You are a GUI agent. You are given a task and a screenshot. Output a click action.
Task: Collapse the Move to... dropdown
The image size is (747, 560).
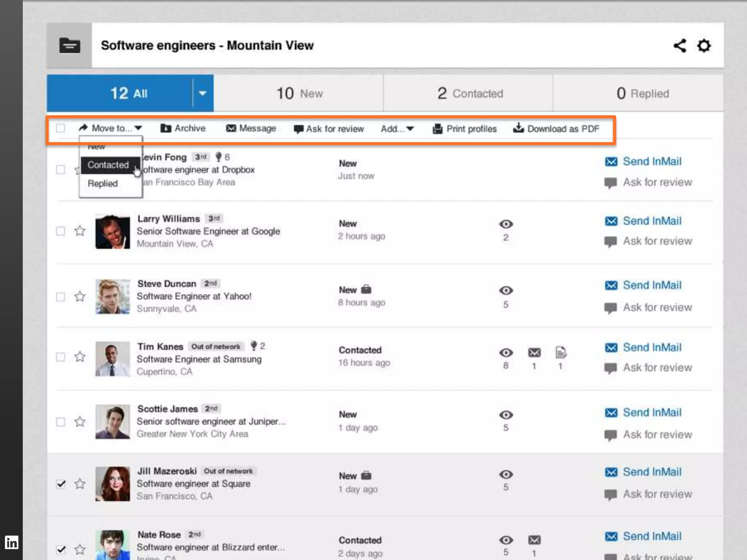(111, 128)
